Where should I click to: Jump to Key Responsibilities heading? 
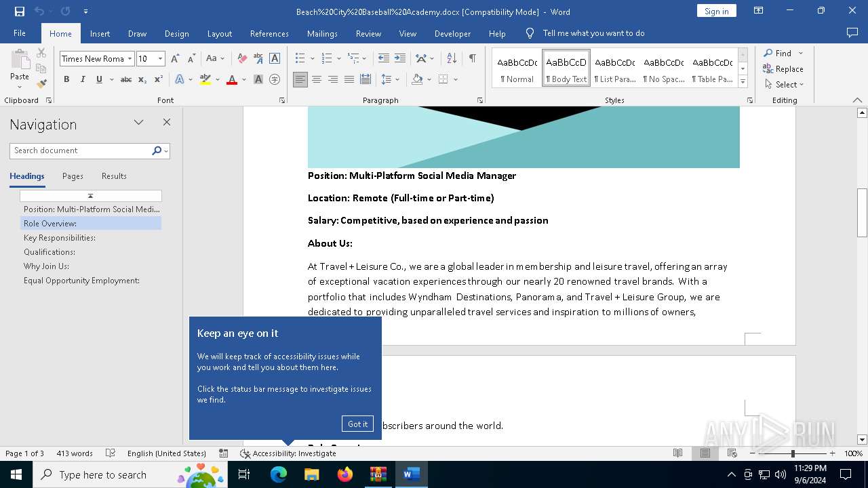[60, 238]
